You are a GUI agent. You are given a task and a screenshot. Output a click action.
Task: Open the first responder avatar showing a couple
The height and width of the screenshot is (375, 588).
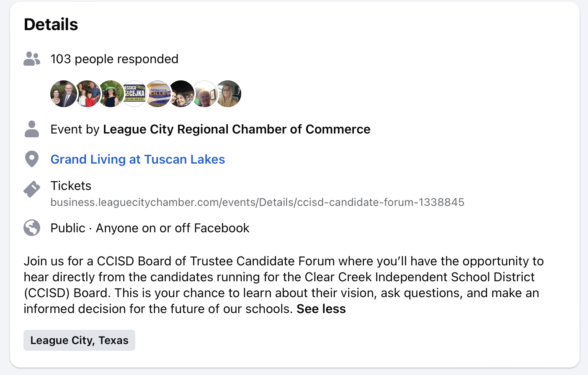point(63,94)
